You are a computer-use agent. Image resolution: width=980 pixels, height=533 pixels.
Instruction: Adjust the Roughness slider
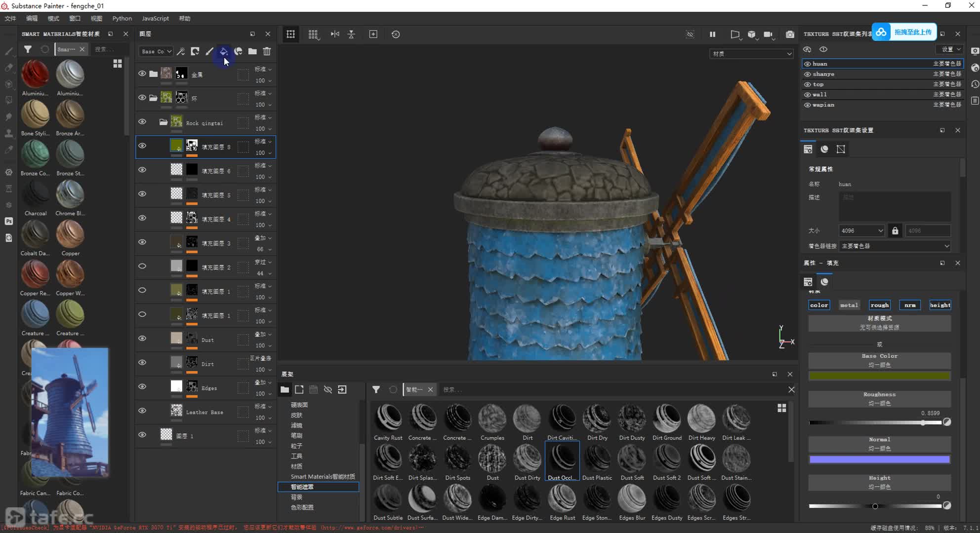click(875, 422)
